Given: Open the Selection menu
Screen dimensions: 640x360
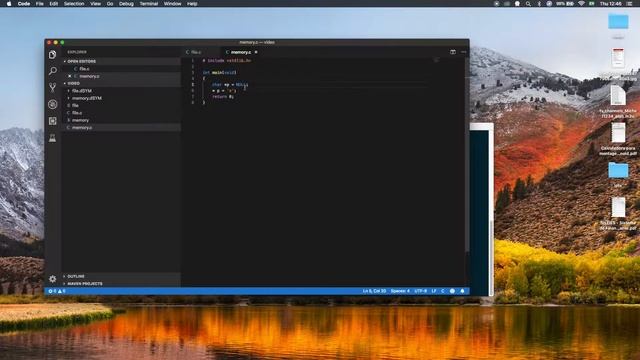Looking at the screenshot, I should pyautogui.click(x=74, y=4).
